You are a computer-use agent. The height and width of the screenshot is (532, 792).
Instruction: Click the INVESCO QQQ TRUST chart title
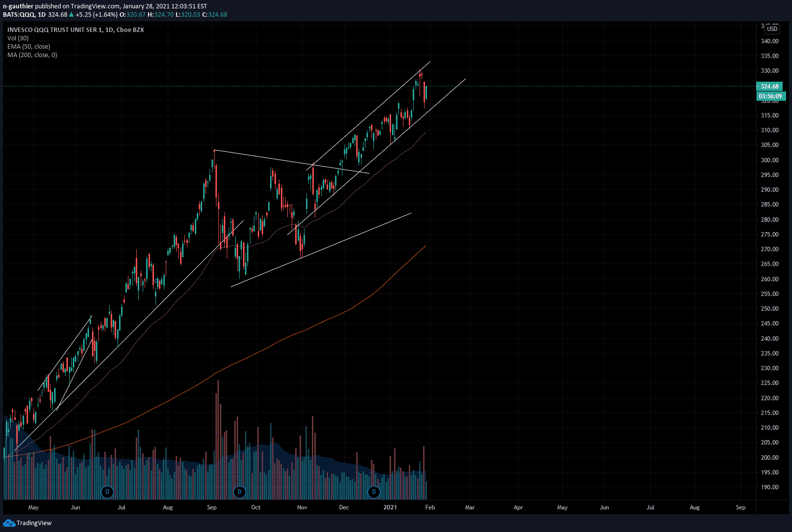pos(76,30)
